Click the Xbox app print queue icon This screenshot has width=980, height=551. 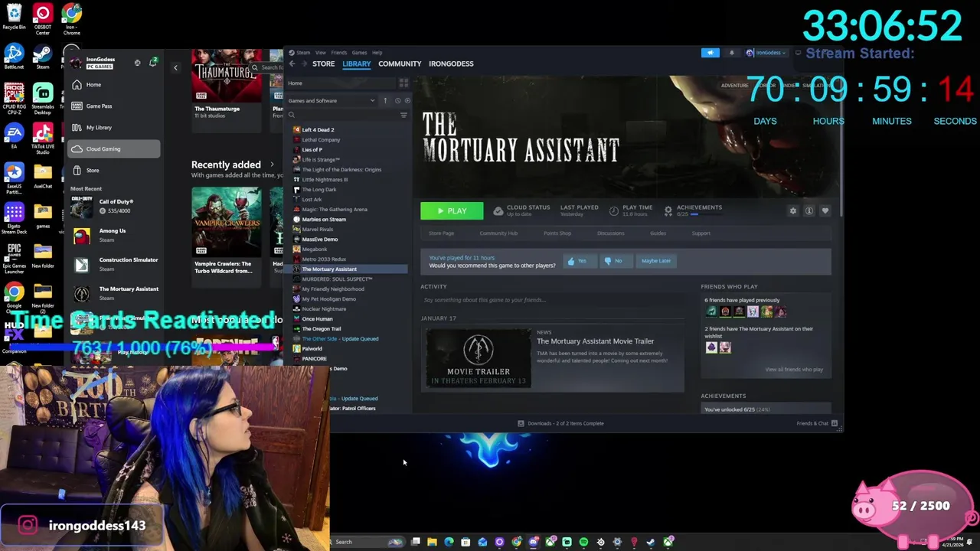pos(137,63)
